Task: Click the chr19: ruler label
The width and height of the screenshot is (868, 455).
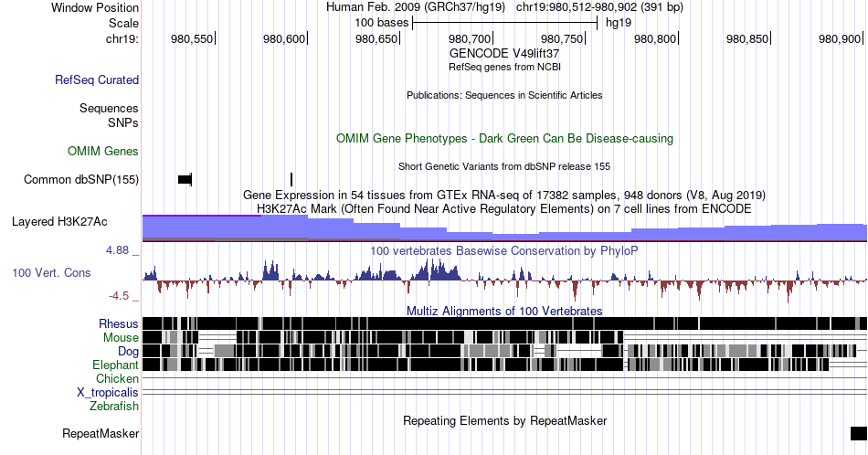Action: pyautogui.click(x=122, y=38)
